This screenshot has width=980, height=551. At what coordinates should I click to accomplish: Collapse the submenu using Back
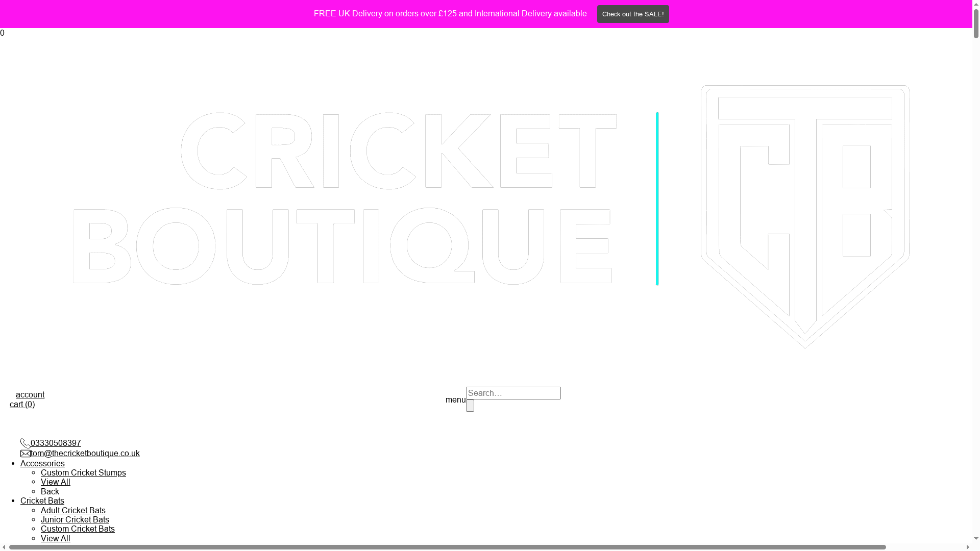[x=50, y=491]
